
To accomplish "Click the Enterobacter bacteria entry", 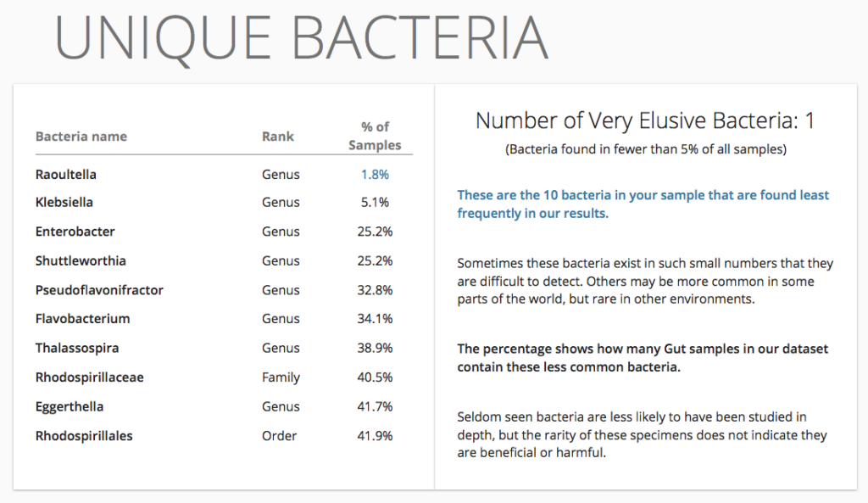I will coord(75,232).
